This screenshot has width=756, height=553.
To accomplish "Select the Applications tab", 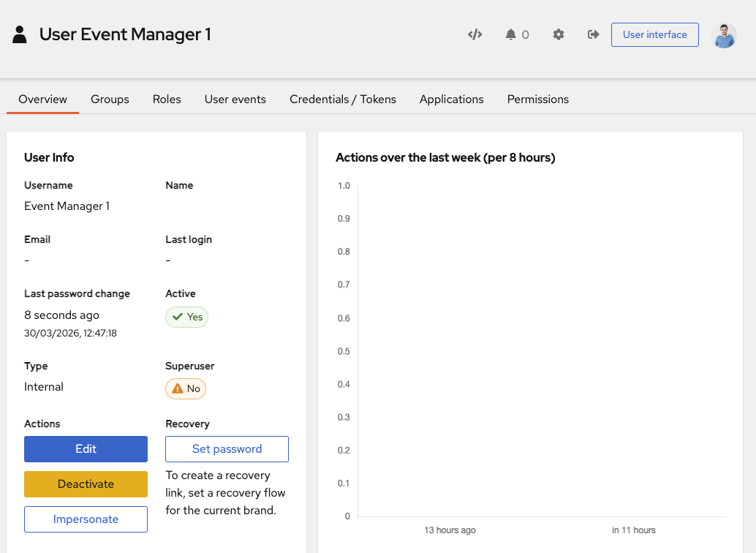I will (451, 99).
